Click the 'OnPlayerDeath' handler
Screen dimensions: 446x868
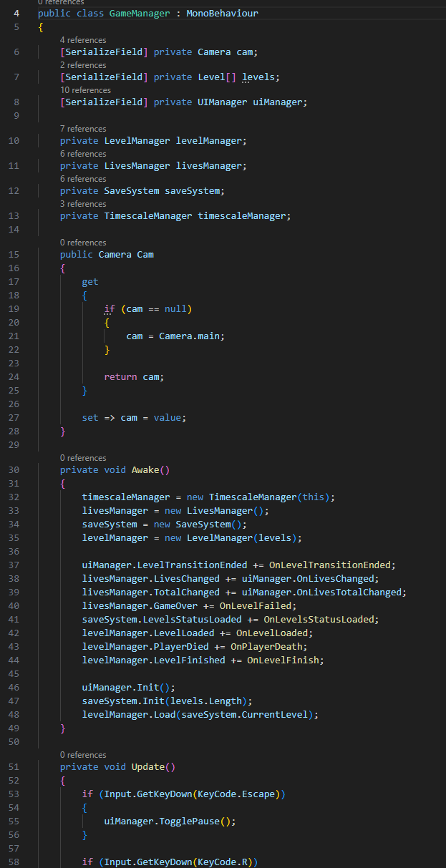click(x=266, y=647)
